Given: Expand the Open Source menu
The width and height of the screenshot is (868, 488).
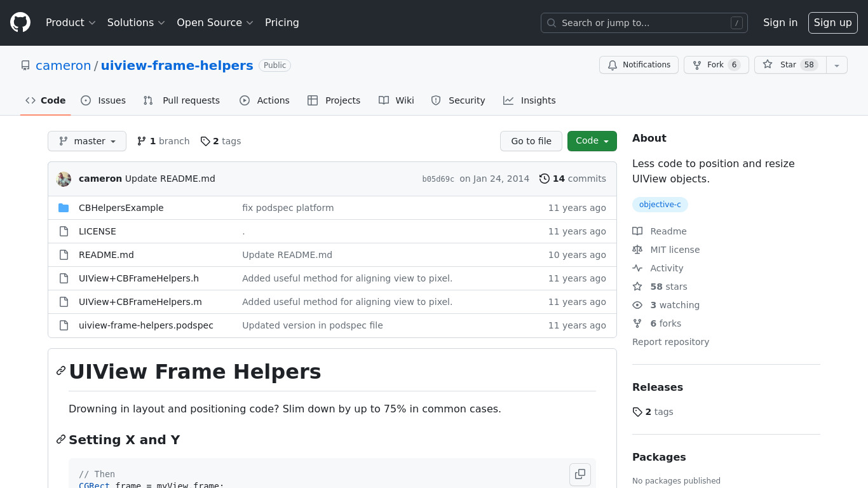Looking at the screenshot, I should pyautogui.click(x=215, y=22).
